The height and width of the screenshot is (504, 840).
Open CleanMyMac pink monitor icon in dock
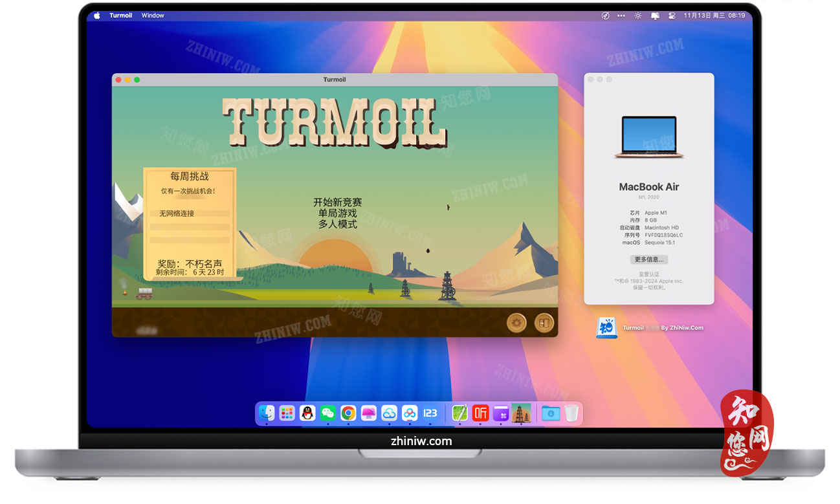tap(369, 413)
